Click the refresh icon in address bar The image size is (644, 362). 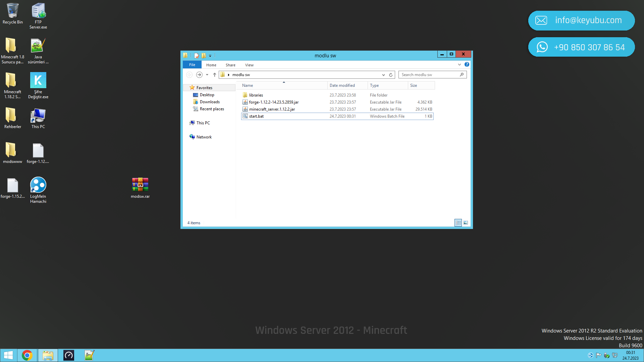(391, 75)
